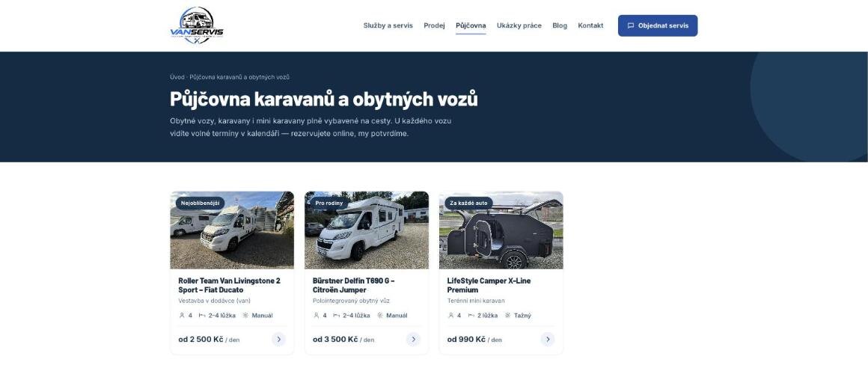The image size is (868, 374).
Task: Click arrow icon on LifeStyle Camper card
Action: click(x=548, y=339)
